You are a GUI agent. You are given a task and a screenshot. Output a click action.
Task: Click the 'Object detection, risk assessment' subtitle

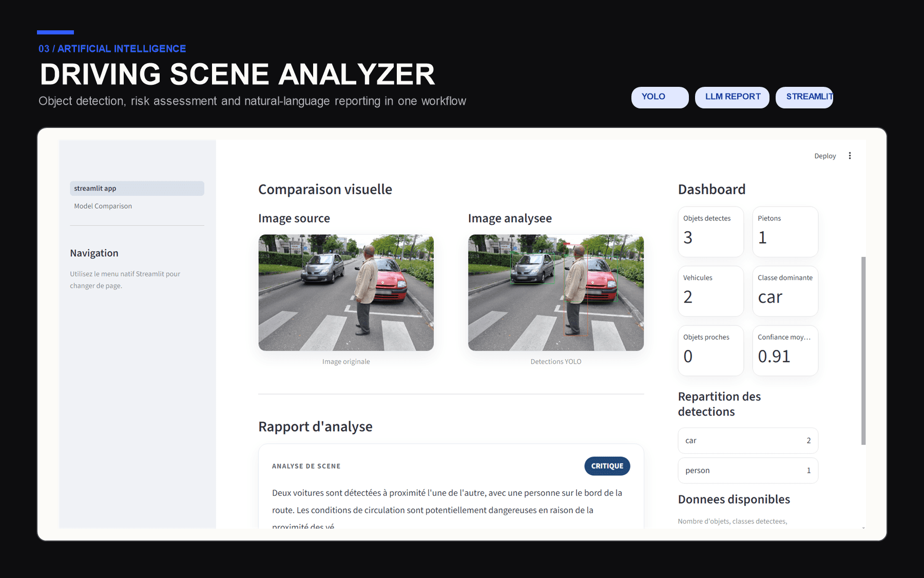click(252, 101)
